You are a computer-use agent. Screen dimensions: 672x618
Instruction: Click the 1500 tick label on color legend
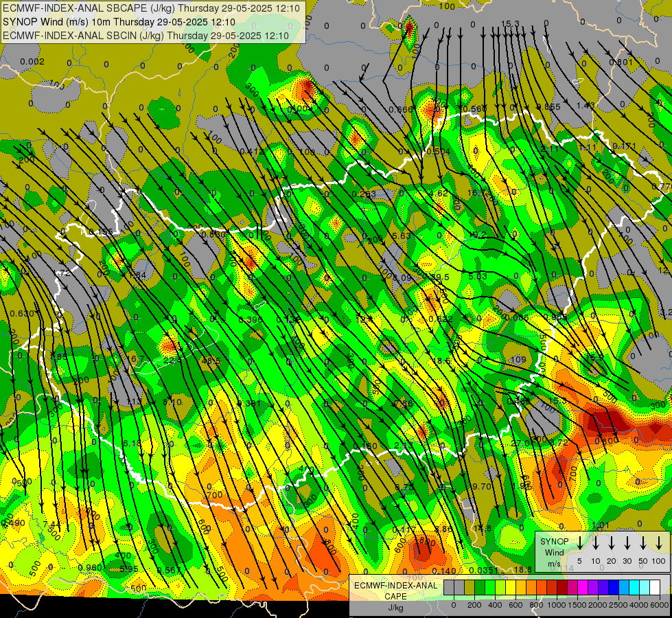click(x=577, y=605)
